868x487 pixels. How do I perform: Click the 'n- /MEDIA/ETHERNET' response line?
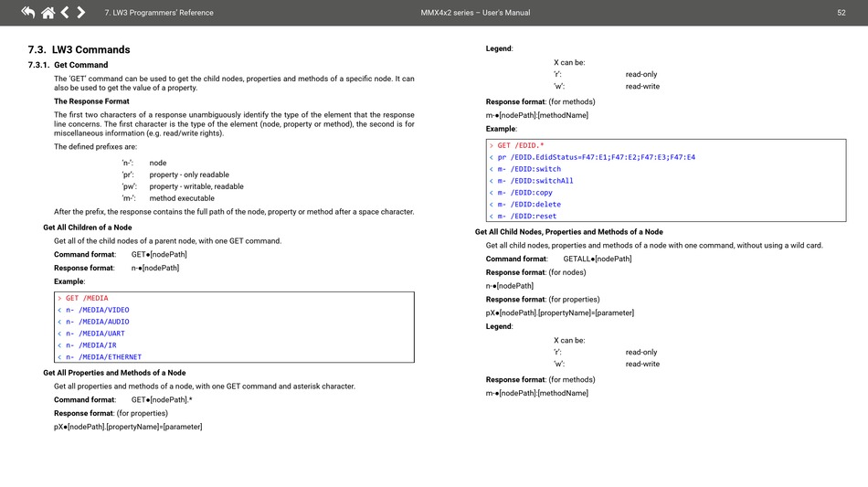coord(100,357)
